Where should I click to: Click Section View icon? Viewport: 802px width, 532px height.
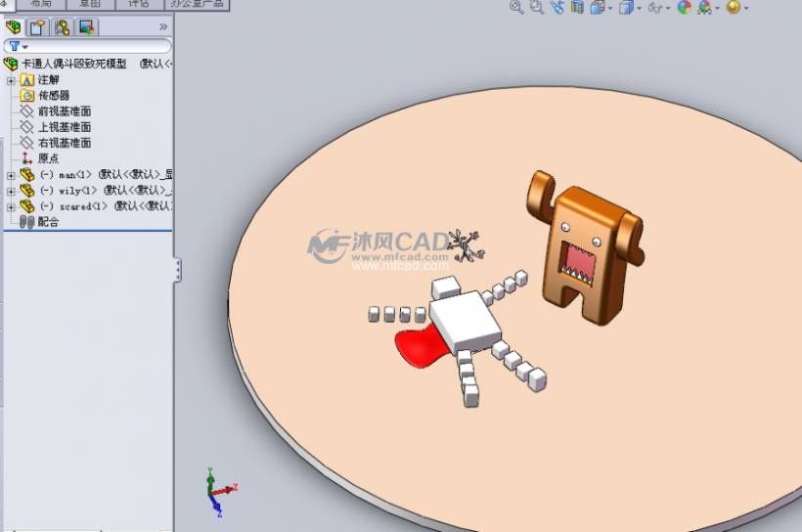pyautogui.click(x=577, y=7)
